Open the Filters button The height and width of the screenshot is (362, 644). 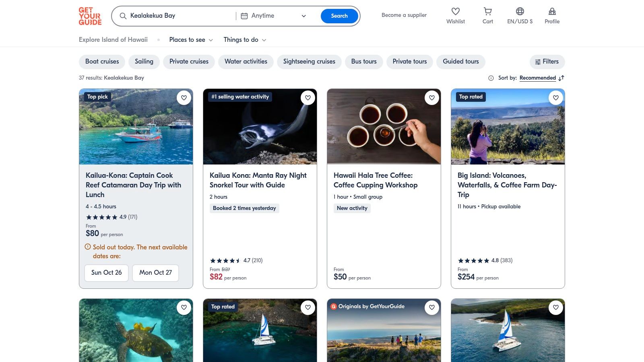[547, 62]
